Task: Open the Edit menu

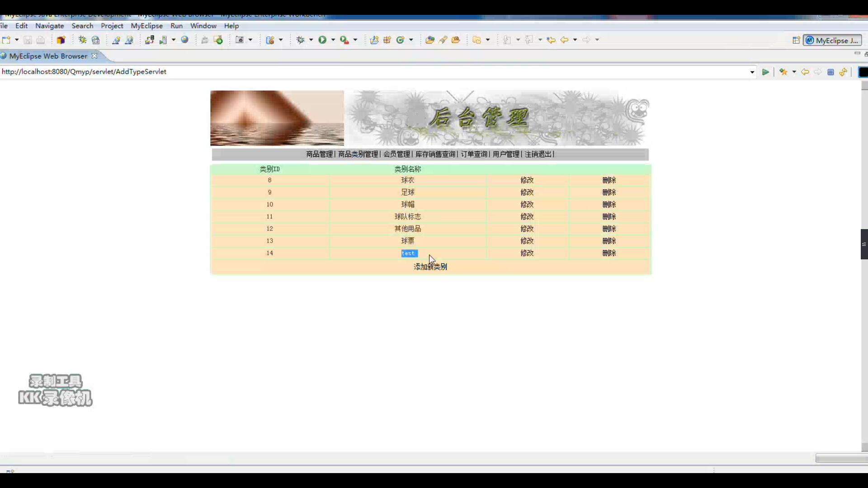Action: [22, 26]
